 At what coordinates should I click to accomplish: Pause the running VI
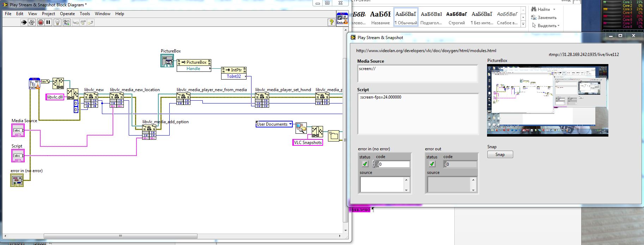tap(48, 23)
